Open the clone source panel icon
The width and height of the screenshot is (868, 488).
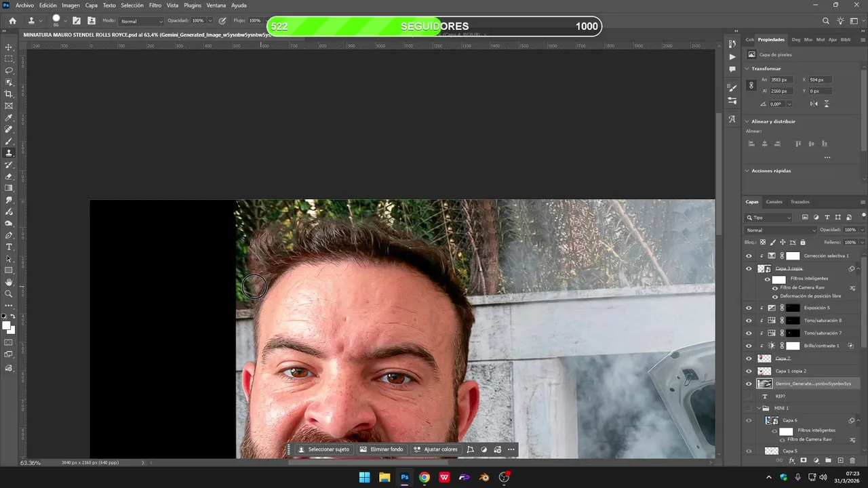pyautogui.click(x=91, y=21)
